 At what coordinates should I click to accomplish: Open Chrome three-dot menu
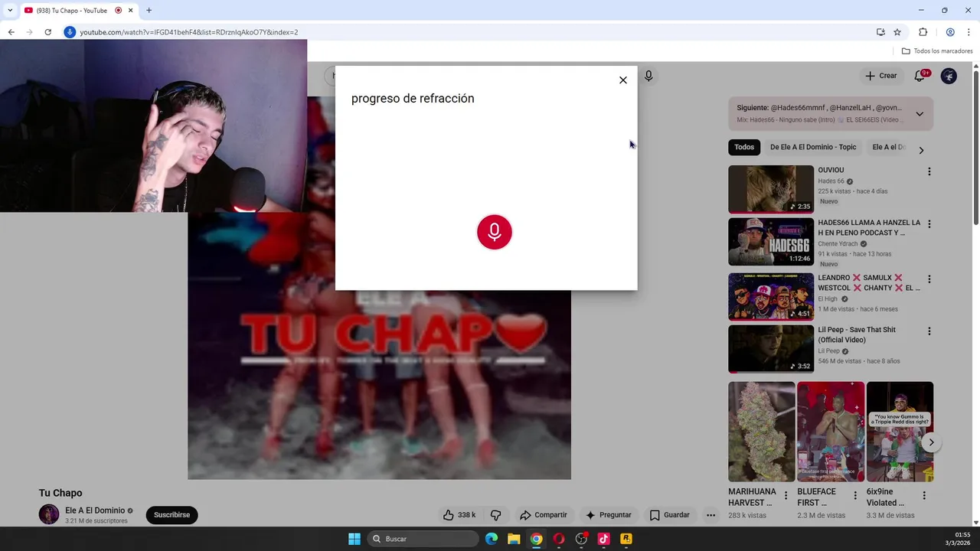coord(969,32)
